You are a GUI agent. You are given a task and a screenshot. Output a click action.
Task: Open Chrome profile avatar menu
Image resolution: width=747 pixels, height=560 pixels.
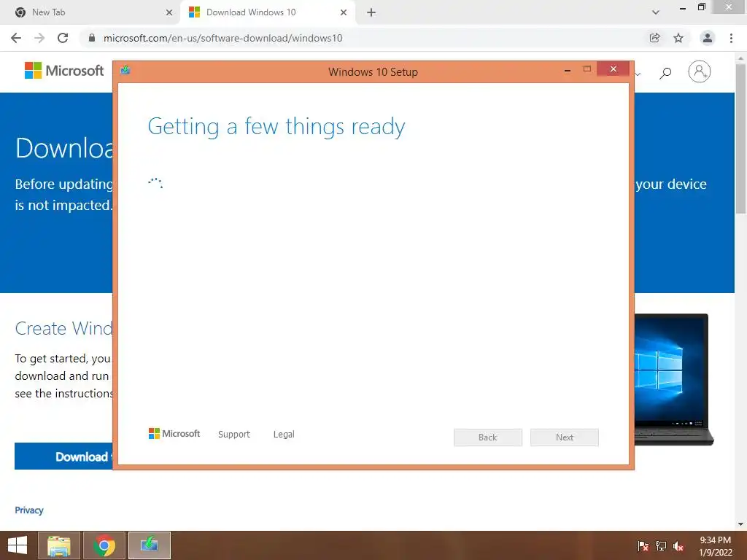pyautogui.click(x=708, y=38)
